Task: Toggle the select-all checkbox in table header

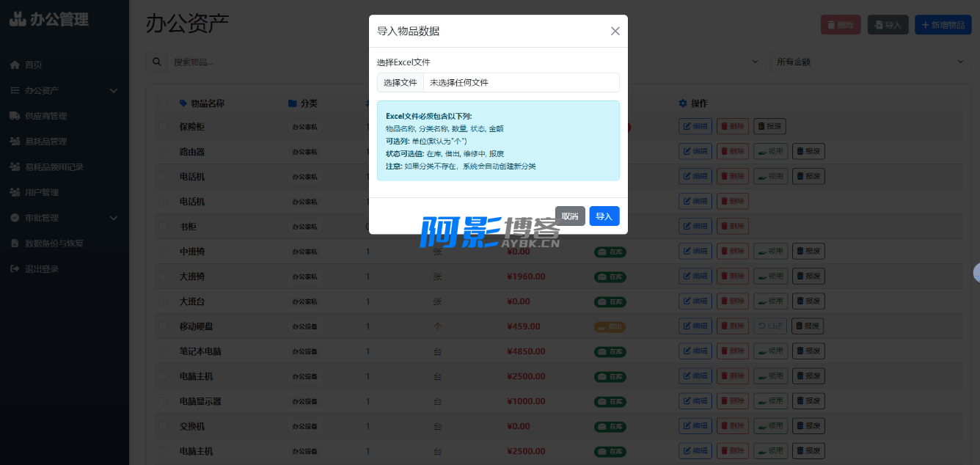Action: tap(163, 103)
